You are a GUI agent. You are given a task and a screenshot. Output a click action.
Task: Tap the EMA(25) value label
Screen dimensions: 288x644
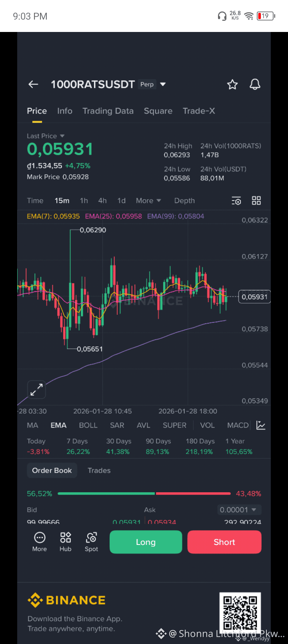(114, 216)
